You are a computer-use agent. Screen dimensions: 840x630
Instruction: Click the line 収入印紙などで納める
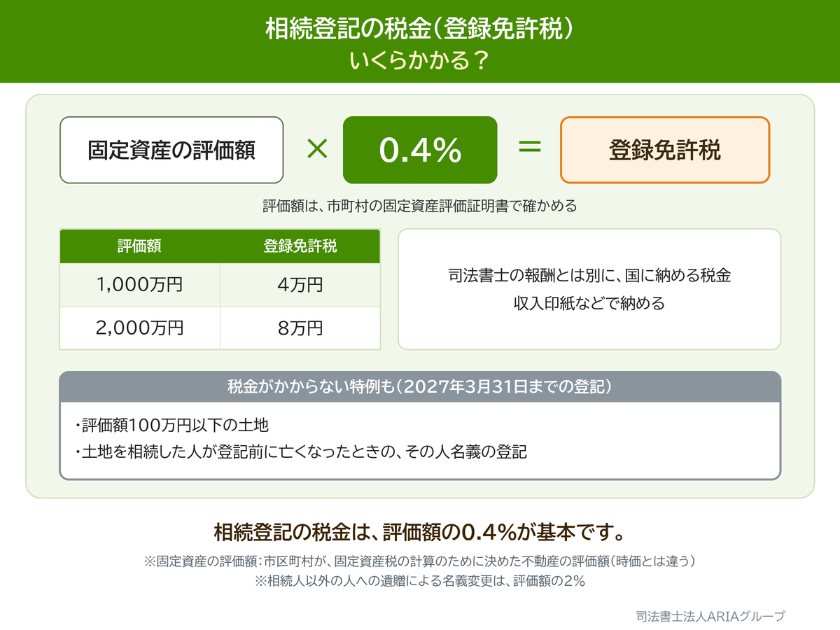tap(589, 304)
